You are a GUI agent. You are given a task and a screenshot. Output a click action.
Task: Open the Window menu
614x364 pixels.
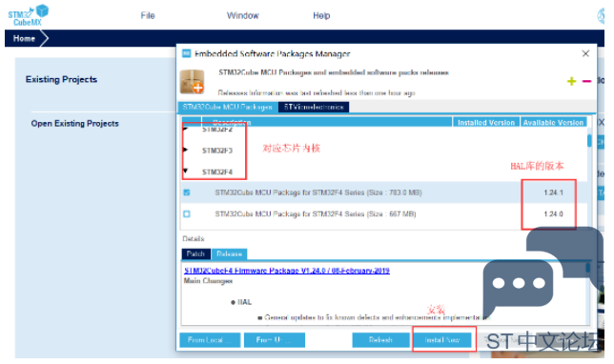point(243,15)
